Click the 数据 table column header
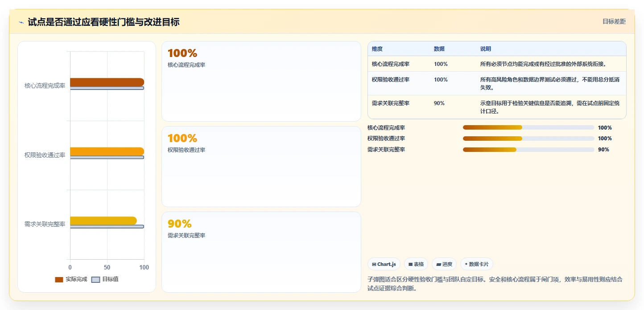This screenshot has width=644, height=310. (x=439, y=49)
